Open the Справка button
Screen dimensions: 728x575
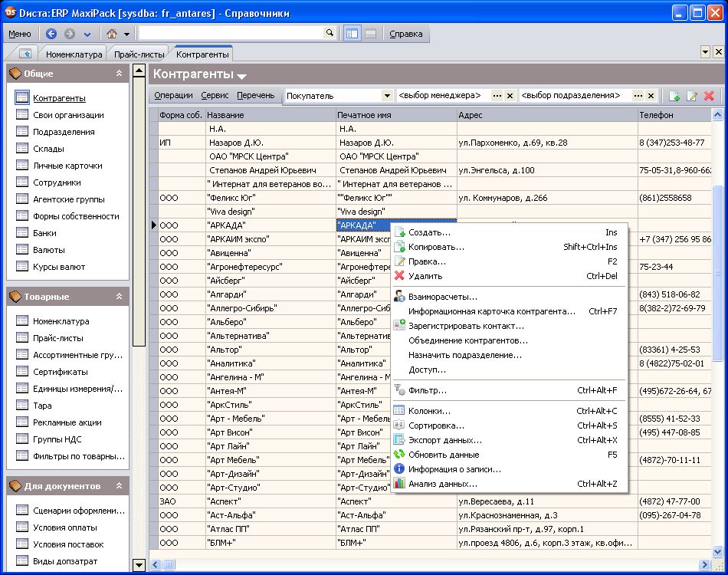405,34
